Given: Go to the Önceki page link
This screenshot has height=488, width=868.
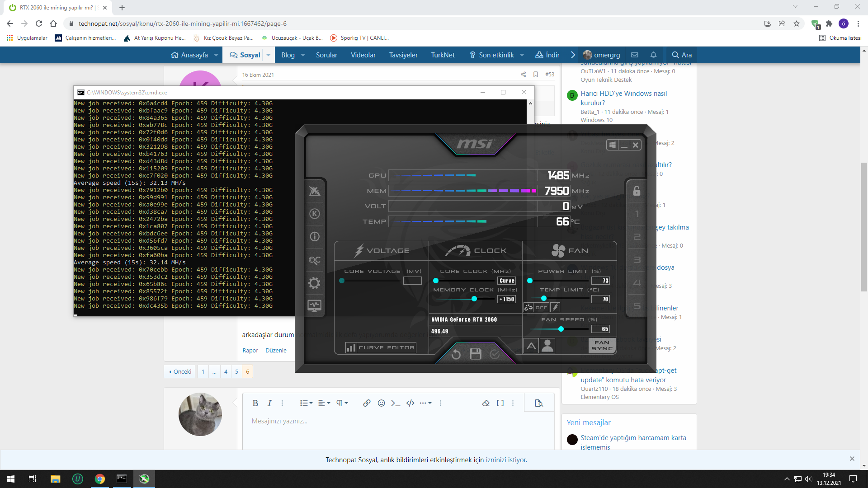Looking at the screenshot, I should click(180, 371).
